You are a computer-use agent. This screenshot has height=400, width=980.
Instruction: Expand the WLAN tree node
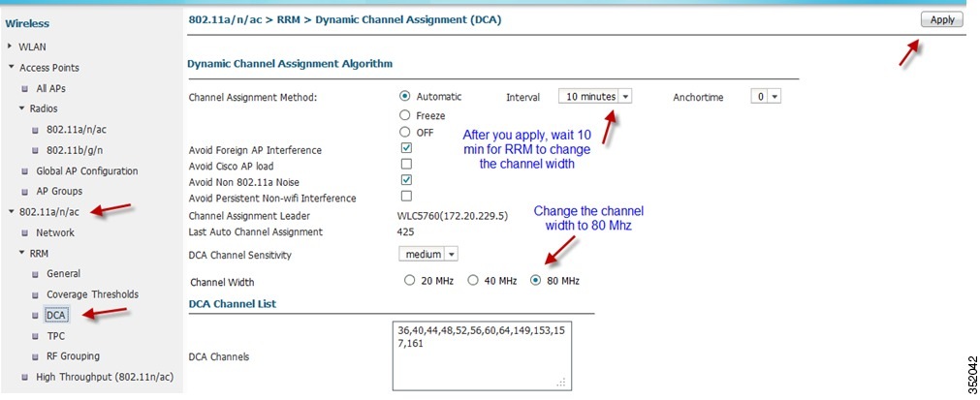10,46
